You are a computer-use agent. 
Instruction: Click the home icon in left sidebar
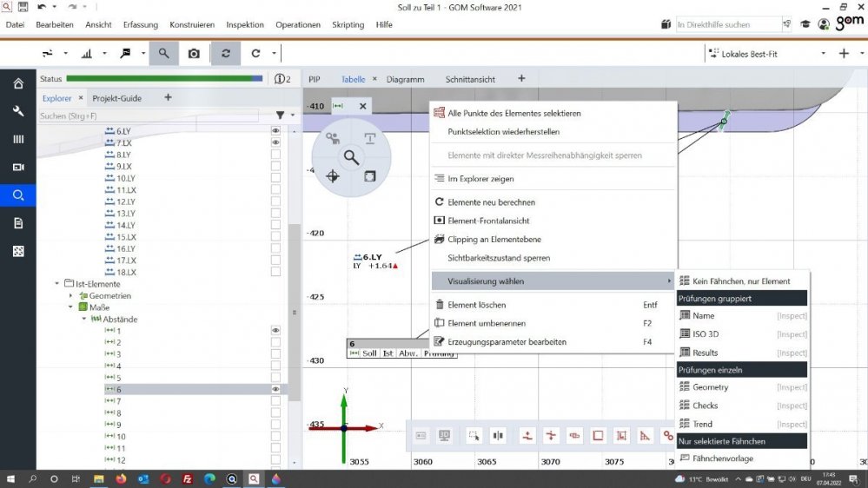pyautogui.click(x=18, y=83)
